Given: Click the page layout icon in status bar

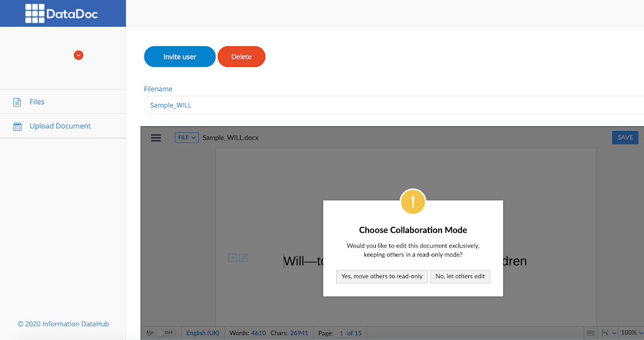Looking at the screenshot, I should (x=605, y=333).
